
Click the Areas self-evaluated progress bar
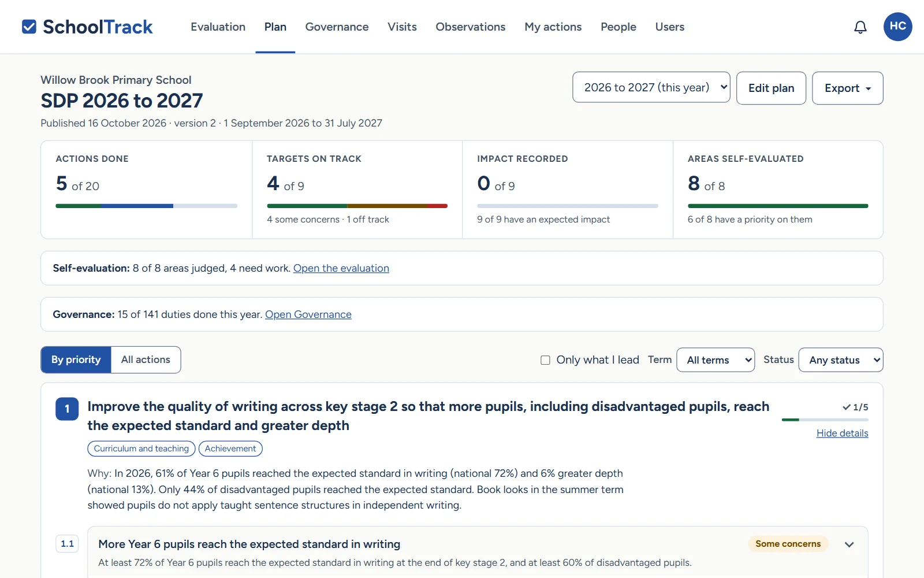click(778, 206)
